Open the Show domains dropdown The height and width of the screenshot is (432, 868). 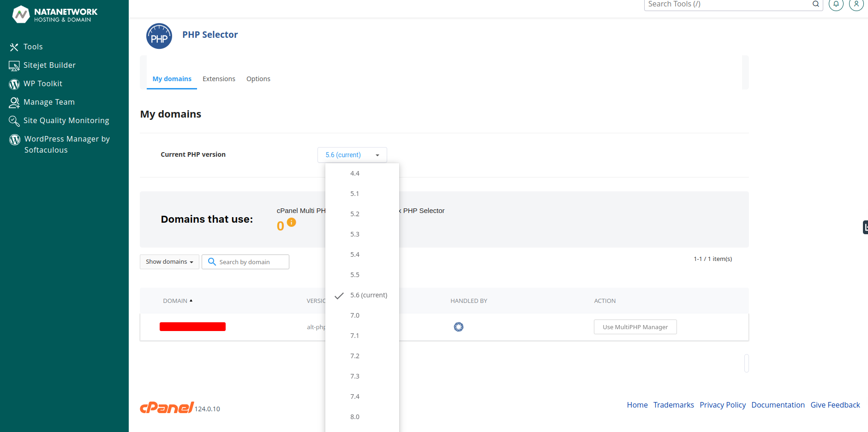click(169, 262)
